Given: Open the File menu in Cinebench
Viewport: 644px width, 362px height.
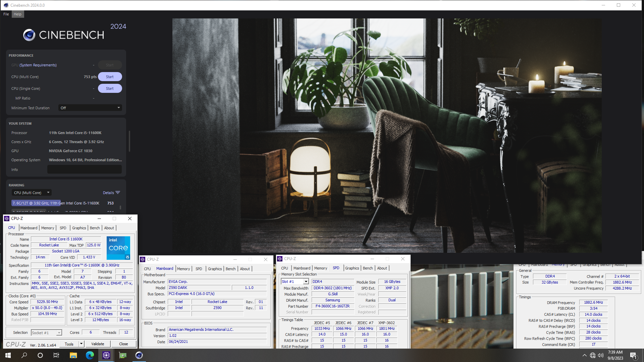Looking at the screenshot, I should pyautogui.click(x=6, y=14).
